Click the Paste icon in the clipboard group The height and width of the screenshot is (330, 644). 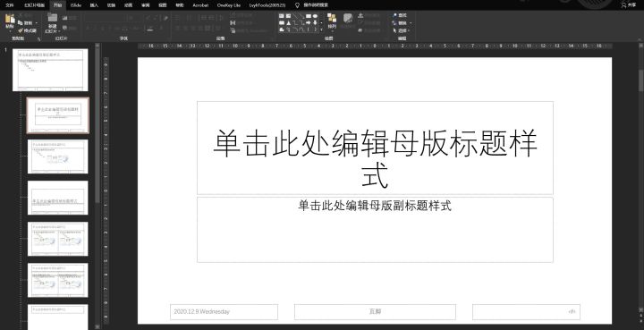click(10, 20)
